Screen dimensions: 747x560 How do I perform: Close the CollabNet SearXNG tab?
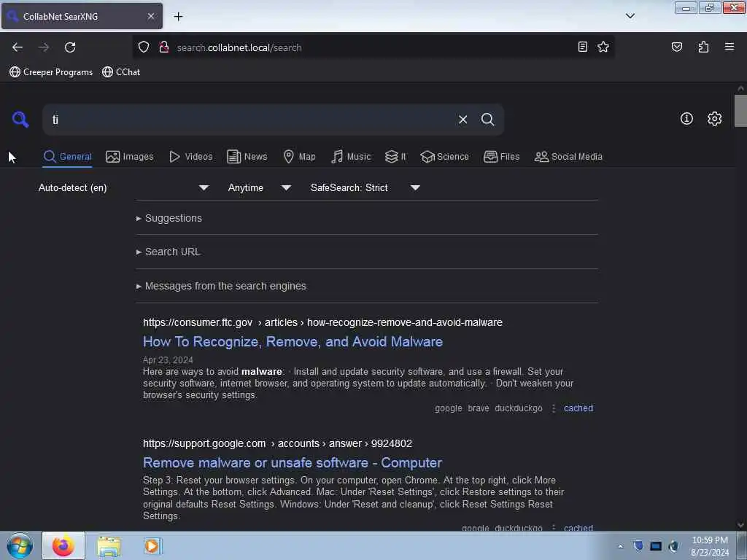pyautogui.click(x=150, y=16)
